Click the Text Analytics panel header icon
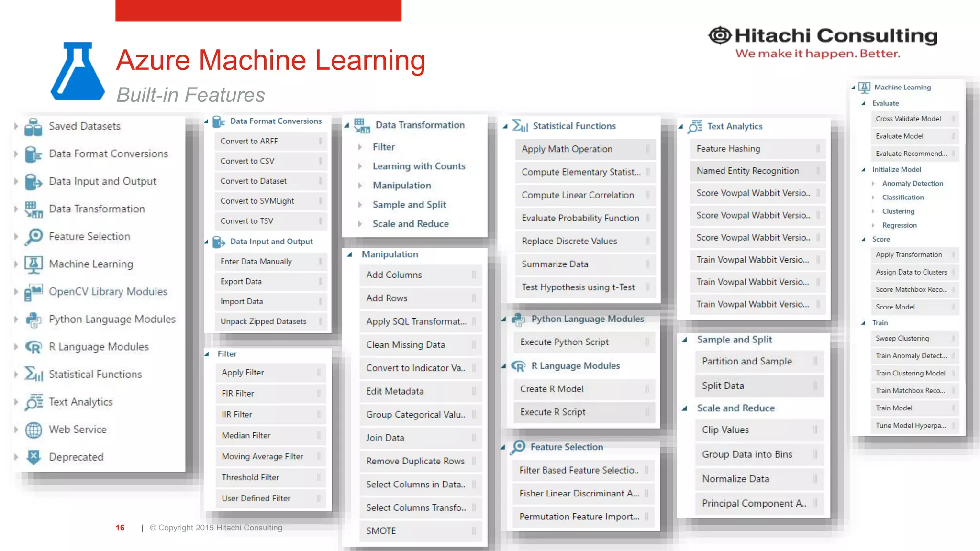The width and height of the screenshot is (980, 551). (695, 127)
